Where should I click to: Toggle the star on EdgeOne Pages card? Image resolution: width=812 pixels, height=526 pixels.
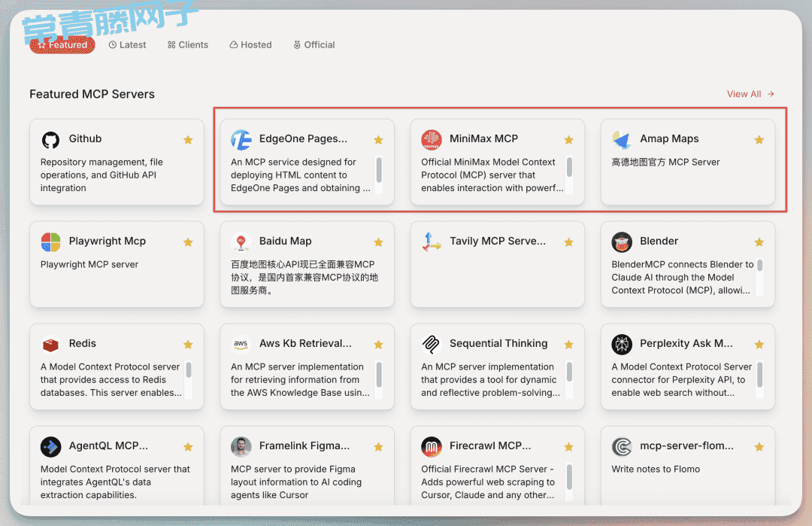click(x=378, y=140)
